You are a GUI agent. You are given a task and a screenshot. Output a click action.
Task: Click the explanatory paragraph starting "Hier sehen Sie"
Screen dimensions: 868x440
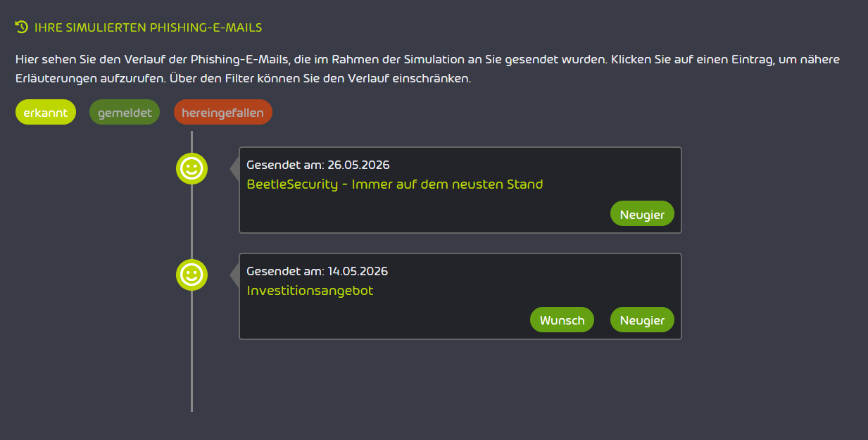pos(427,69)
